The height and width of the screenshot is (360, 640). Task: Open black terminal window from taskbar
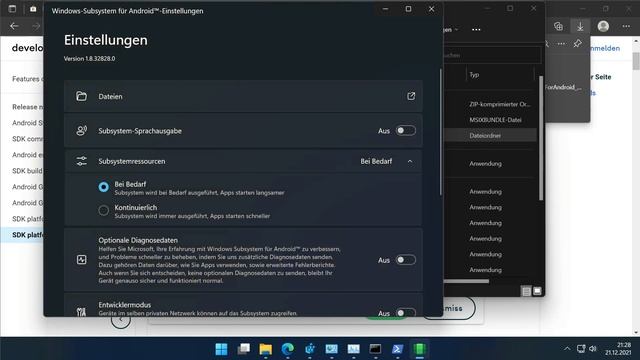click(x=375, y=349)
